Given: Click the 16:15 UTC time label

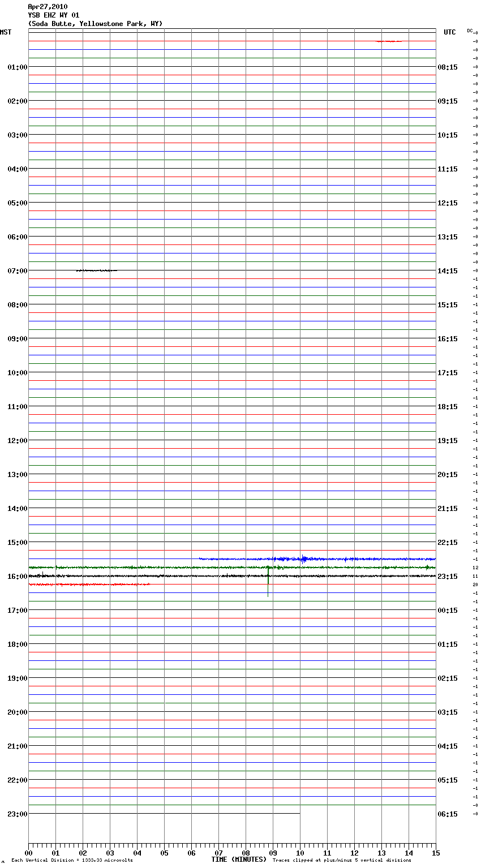Looking at the screenshot, I should pyautogui.click(x=448, y=339).
